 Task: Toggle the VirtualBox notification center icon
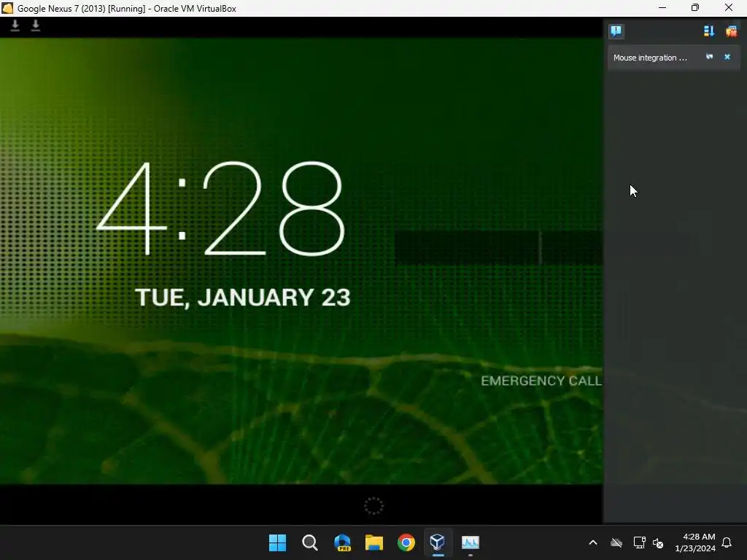pyautogui.click(x=616, y=31)
